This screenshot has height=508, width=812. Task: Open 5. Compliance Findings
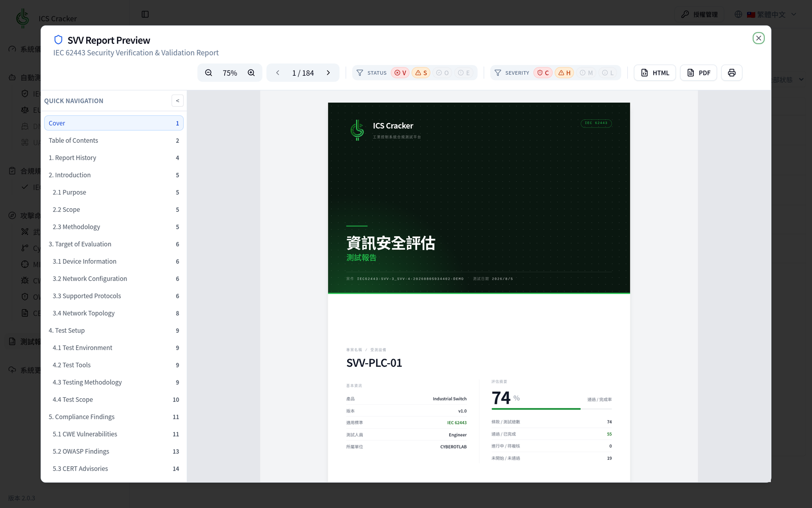[x=114, y=417]
